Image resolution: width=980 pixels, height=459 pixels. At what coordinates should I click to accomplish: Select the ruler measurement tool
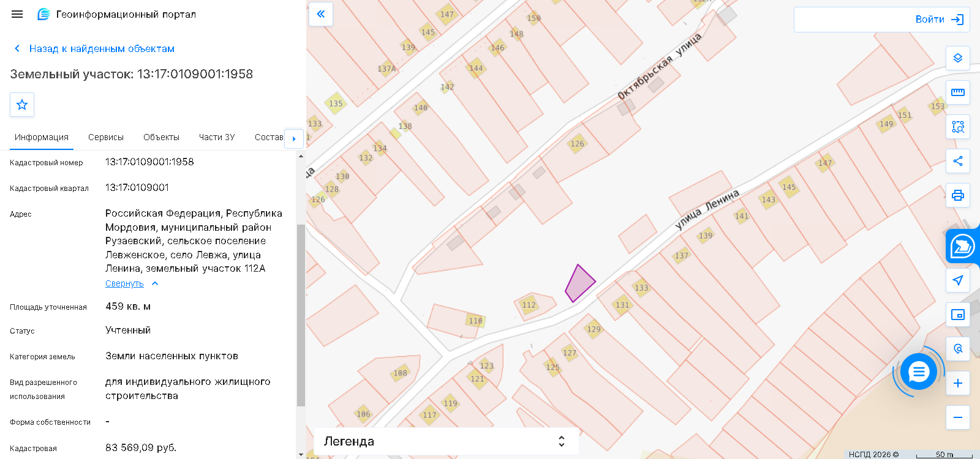[x=958, y=92]
